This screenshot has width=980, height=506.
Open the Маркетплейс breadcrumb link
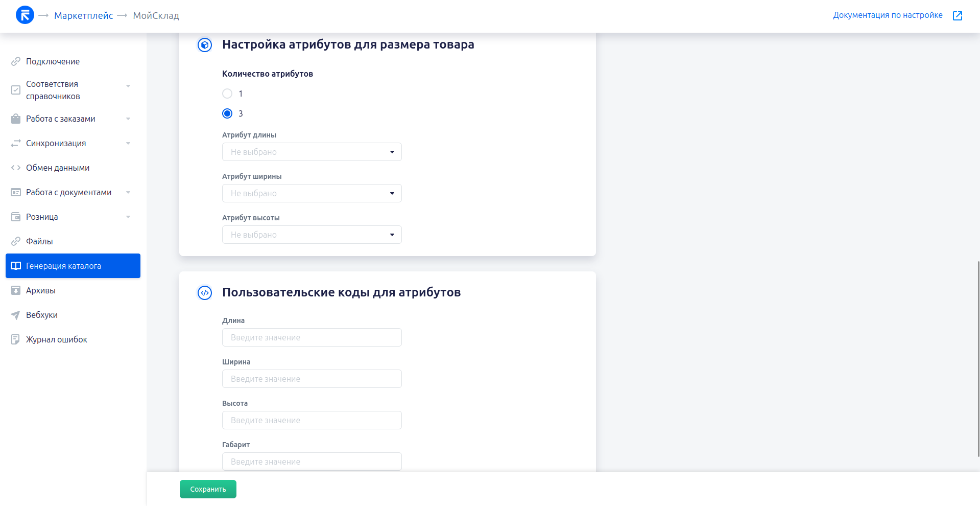click(x=83, y=15)
